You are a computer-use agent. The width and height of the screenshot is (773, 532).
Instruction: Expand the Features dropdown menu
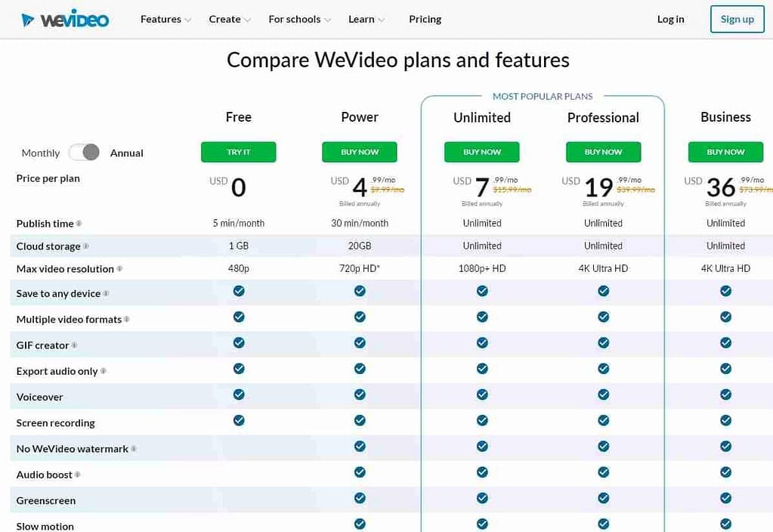tap(160, 19)
